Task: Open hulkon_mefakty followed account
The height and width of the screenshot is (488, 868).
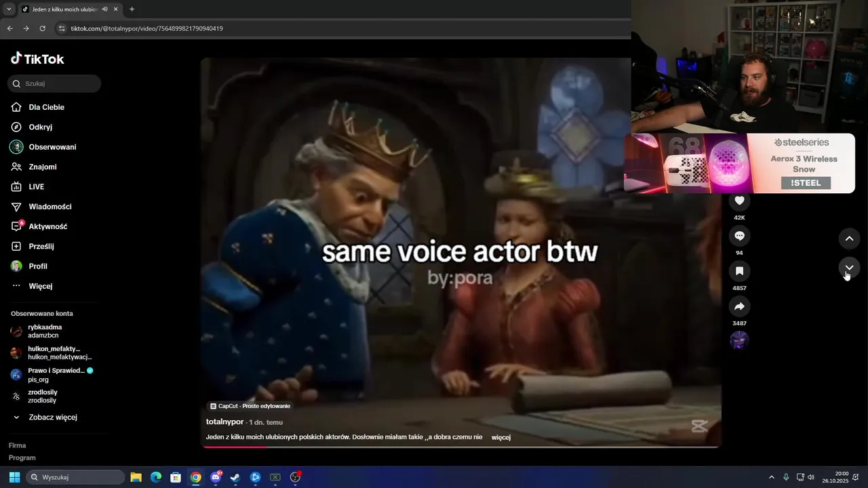Action: pos(51,352)
